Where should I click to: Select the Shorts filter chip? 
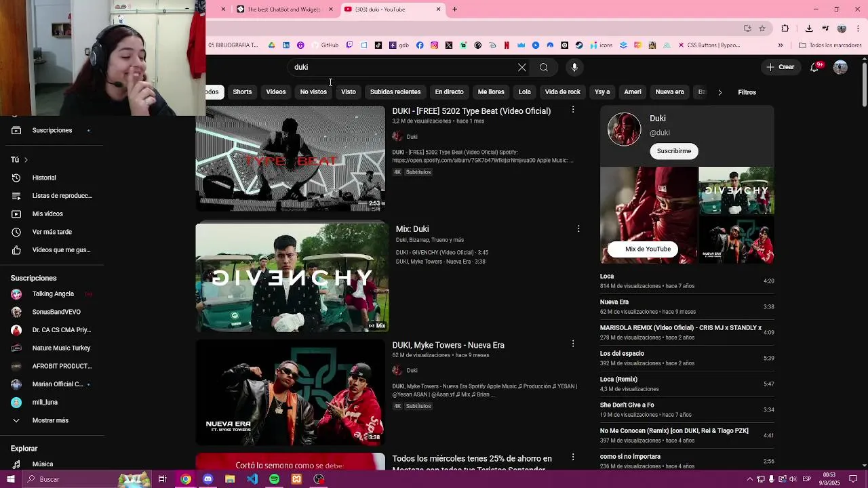point(242,92)
